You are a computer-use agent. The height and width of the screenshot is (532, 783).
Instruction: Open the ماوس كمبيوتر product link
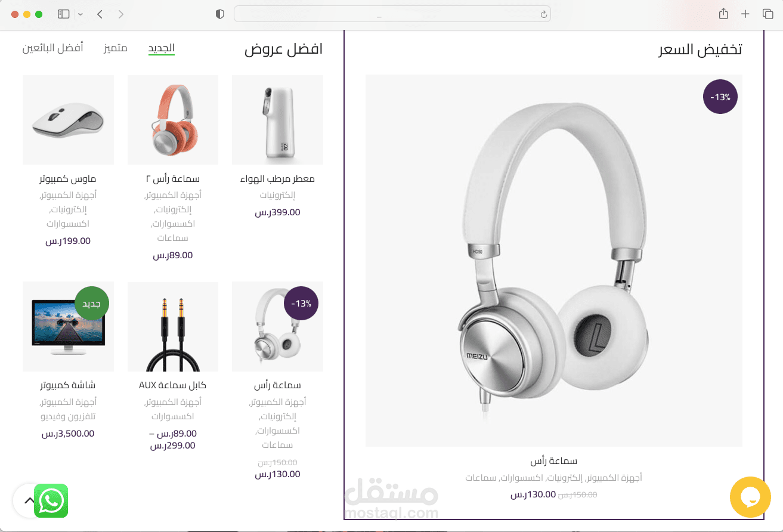[68, 179]
